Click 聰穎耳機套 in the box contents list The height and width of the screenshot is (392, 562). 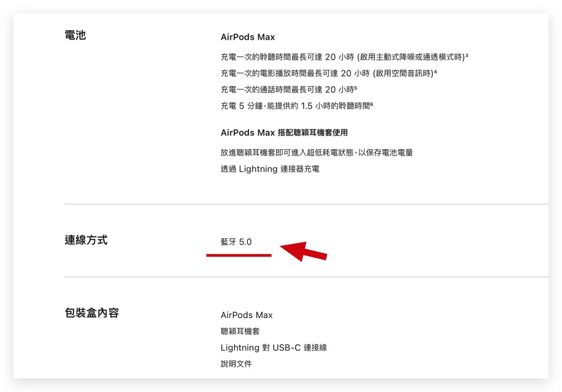240,331
